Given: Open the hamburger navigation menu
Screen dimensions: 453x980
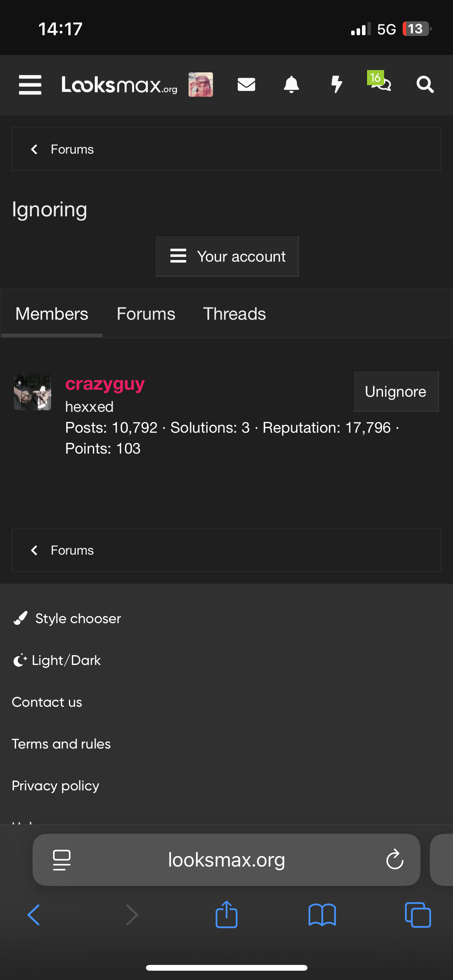Looking at the screenshot, I should point(30,85).
